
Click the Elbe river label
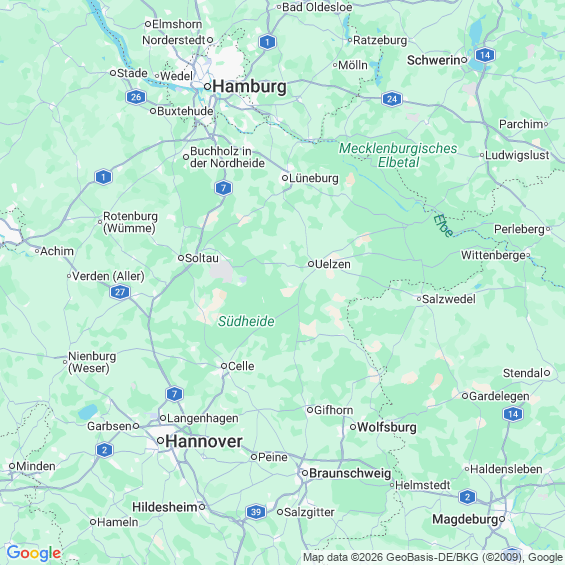(444, 226)
